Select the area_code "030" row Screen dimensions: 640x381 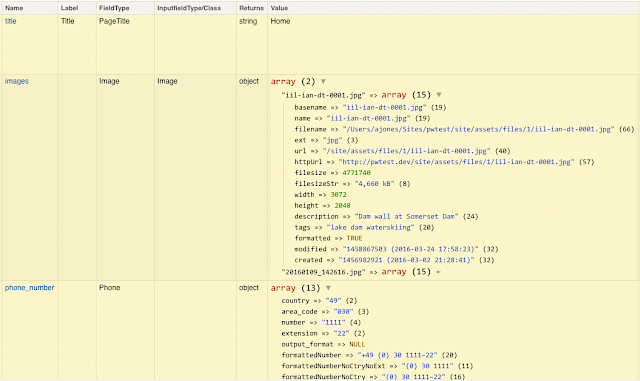(325, 312)
